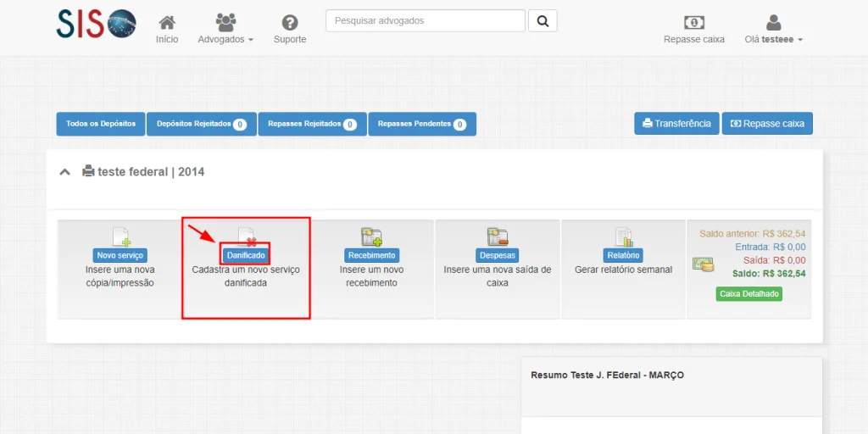This screenshot has height=434, width=868.
Task: Click the Novo serviço label button
Action: point(120,256)
